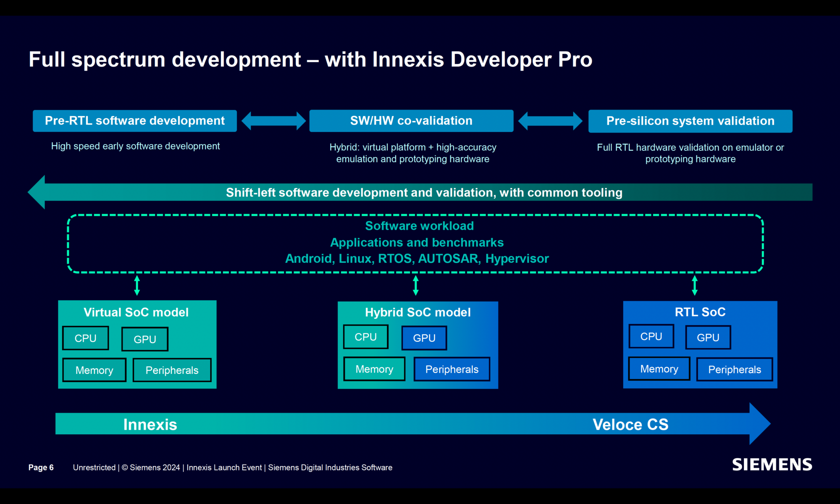Screen dimensions: 840x504
Task: Click 'Unrestricted' in the footer
Action: tap(94, 467)
